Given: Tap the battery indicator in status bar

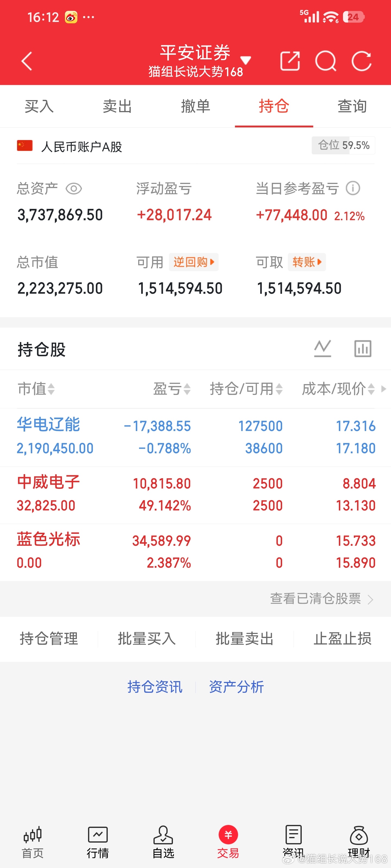Looking at the screenshot, I should [x=354, y=17].
